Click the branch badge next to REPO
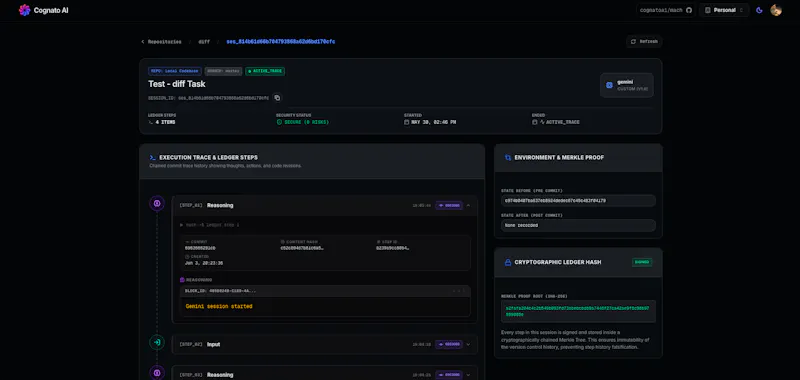This screenshot has height=380, width=800. click(x=223, y=71)
